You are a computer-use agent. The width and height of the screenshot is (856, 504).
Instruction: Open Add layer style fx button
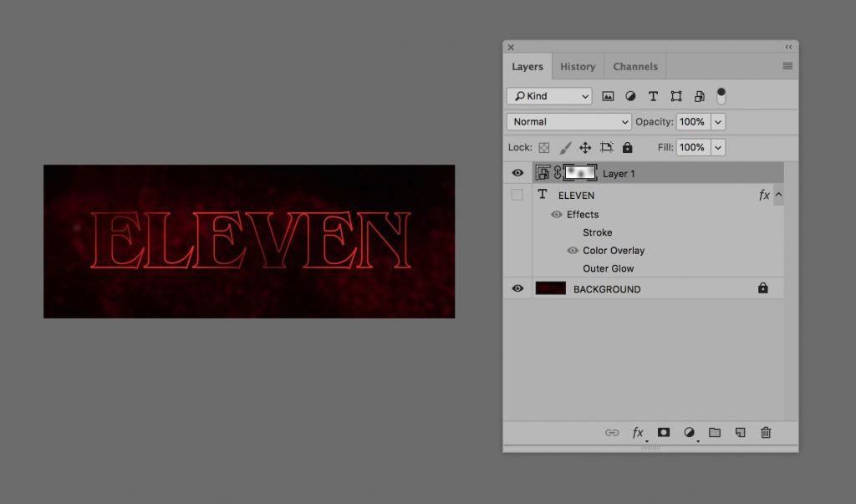pos(638,432)
